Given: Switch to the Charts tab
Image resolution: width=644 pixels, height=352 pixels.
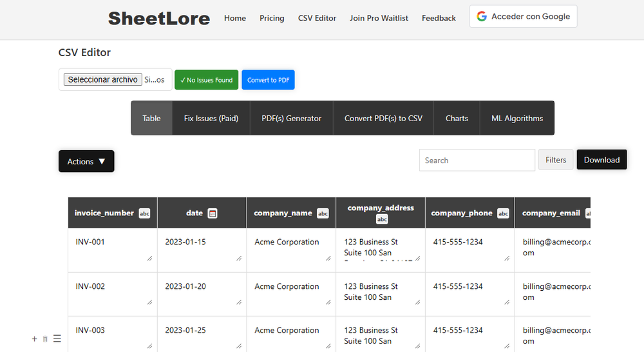Looking at the screenshot, I should 457,118.
